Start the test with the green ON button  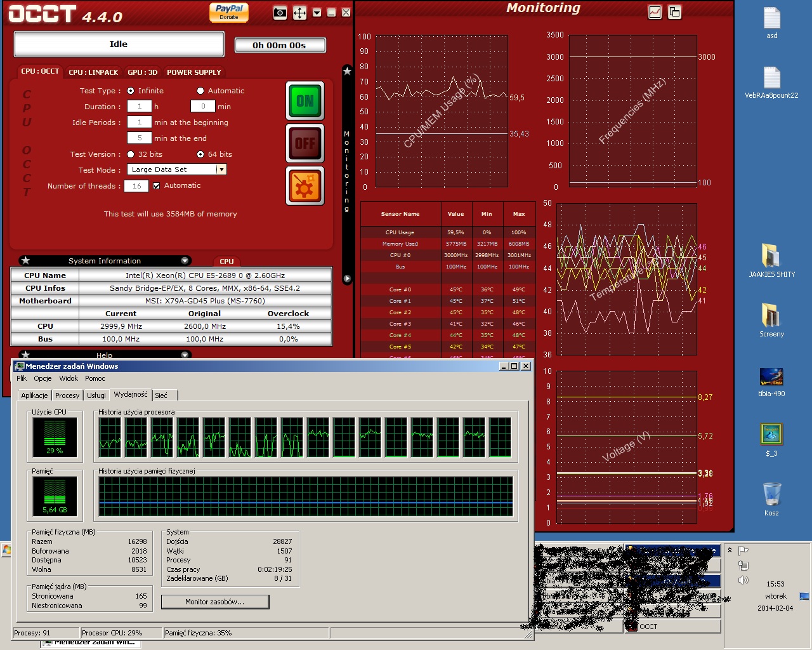point(305,100)
